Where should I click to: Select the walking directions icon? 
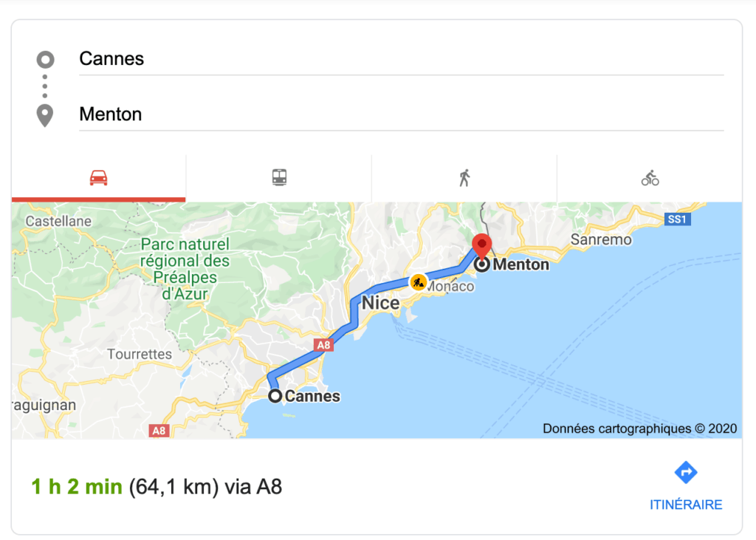pyautogui.click(x=464, y=177)
